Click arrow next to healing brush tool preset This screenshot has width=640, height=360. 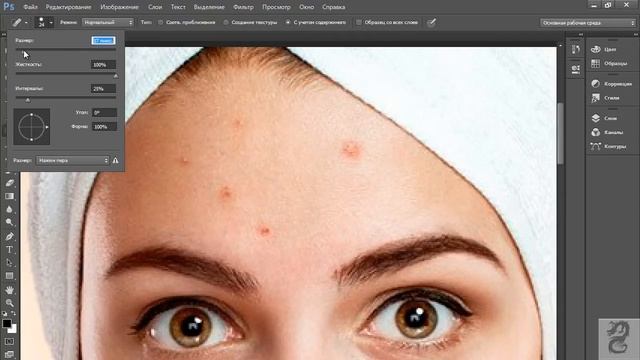(x=26, y=23)
